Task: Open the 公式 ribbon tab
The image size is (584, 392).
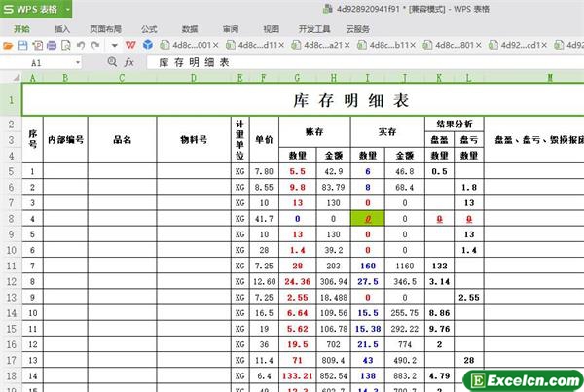Action: 149,29
